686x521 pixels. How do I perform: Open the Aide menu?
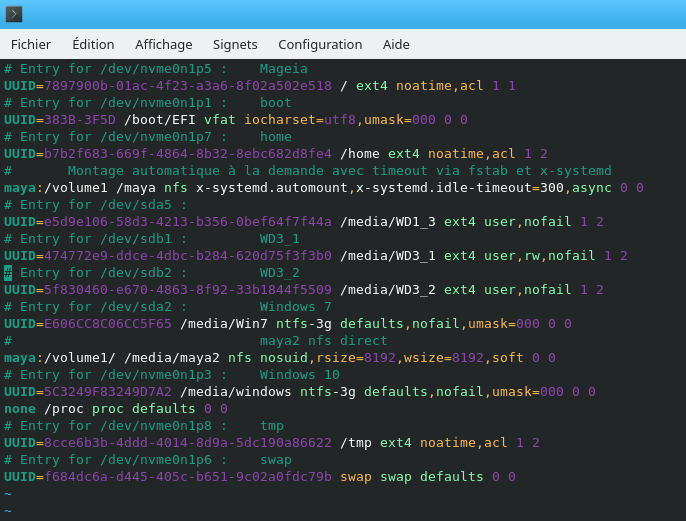coord(396,45)
